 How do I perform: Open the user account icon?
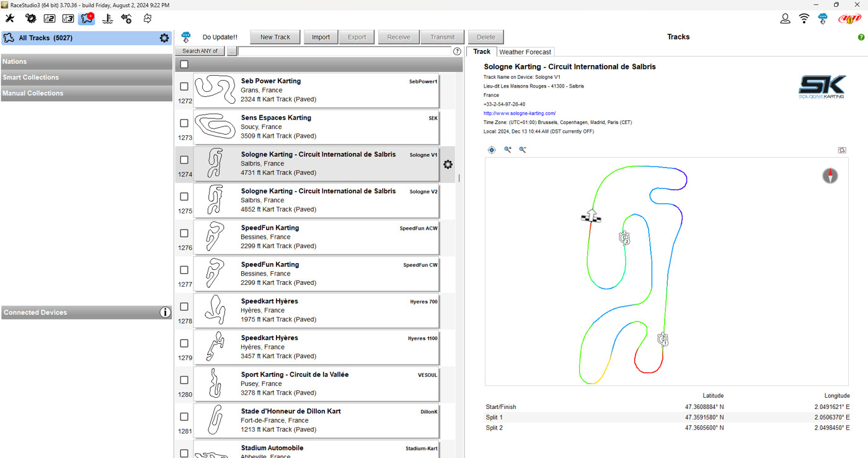(x=785, y=19)
